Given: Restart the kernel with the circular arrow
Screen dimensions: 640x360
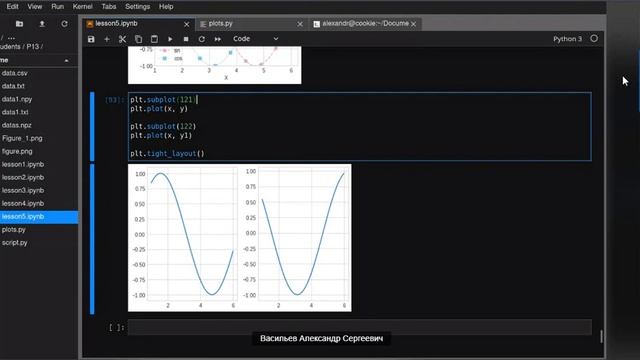Looking at the screenshot, I should pos(202,39).
